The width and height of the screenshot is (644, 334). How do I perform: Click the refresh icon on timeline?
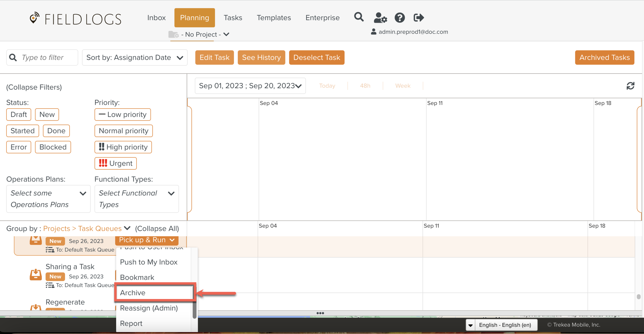pos(630,86)
